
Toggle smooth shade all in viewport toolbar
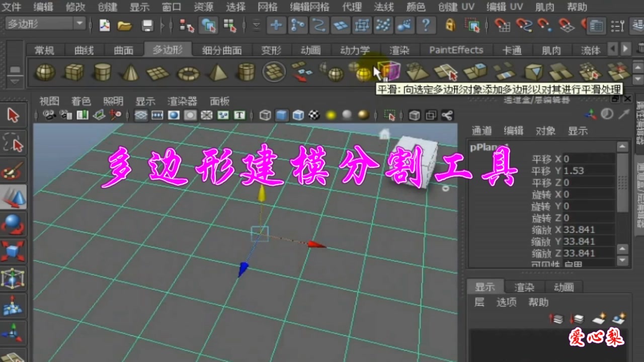(x=282, y=115)
